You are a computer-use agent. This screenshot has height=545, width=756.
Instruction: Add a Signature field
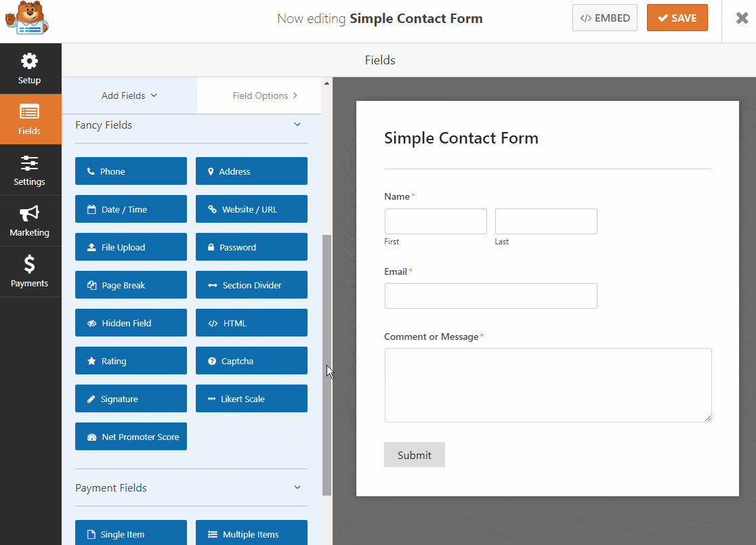point(131,399)
